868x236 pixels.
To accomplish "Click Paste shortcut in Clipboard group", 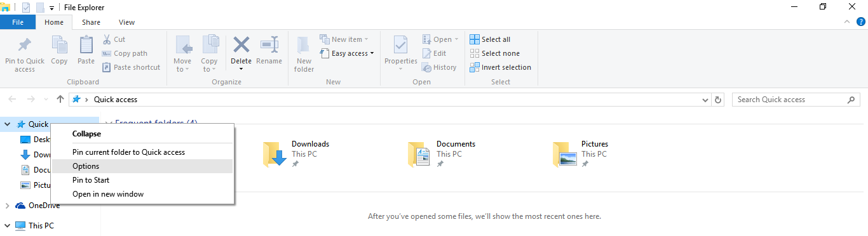I will 131,67.
